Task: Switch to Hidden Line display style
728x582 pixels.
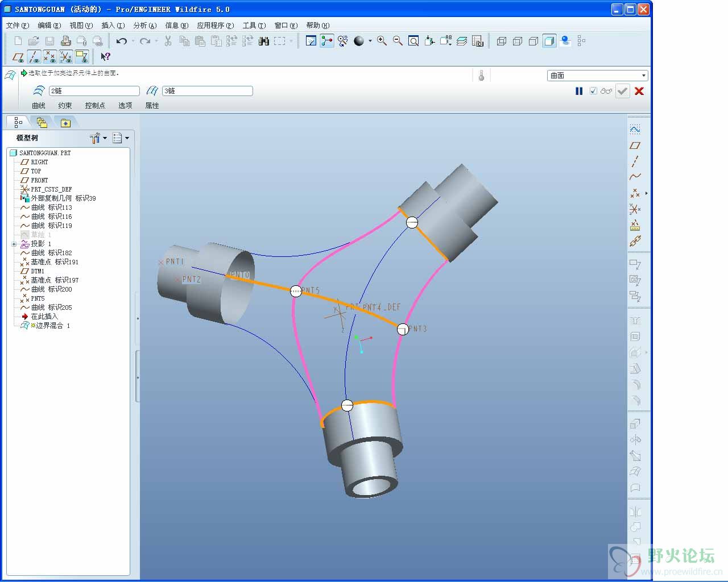Action: [518, 41]
